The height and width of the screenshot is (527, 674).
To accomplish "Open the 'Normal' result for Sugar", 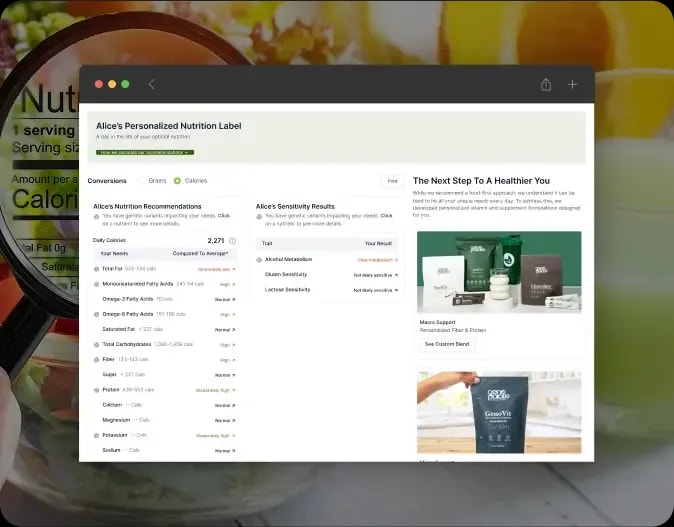I will coord(225,375).
